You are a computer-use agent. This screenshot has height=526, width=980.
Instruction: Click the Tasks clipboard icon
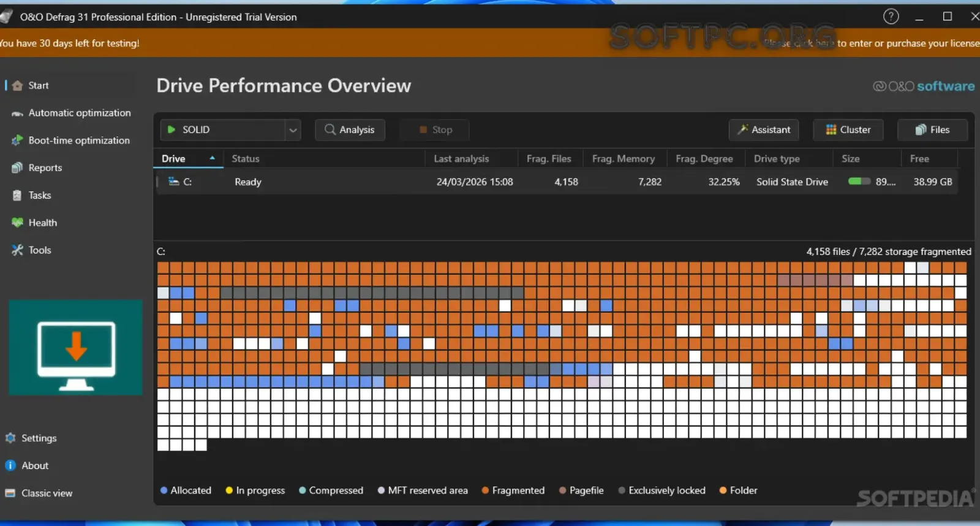(x=17, y=196)
